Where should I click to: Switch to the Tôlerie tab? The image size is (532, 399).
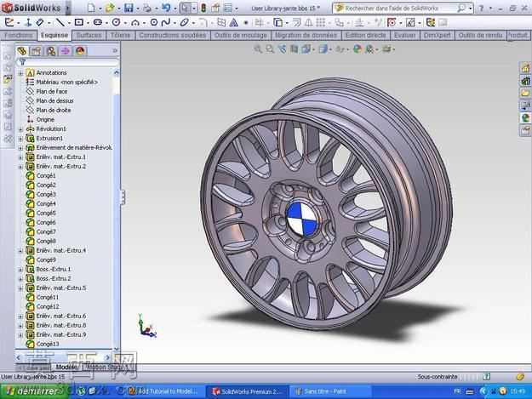coord(121,35)
